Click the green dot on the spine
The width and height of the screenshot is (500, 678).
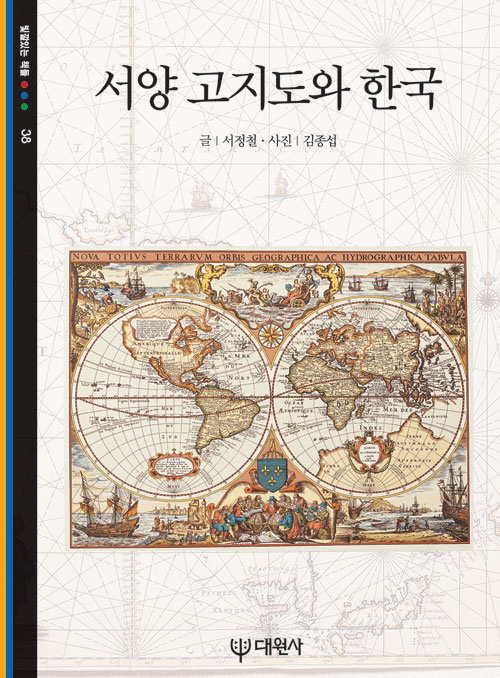(x=25, y=106)
